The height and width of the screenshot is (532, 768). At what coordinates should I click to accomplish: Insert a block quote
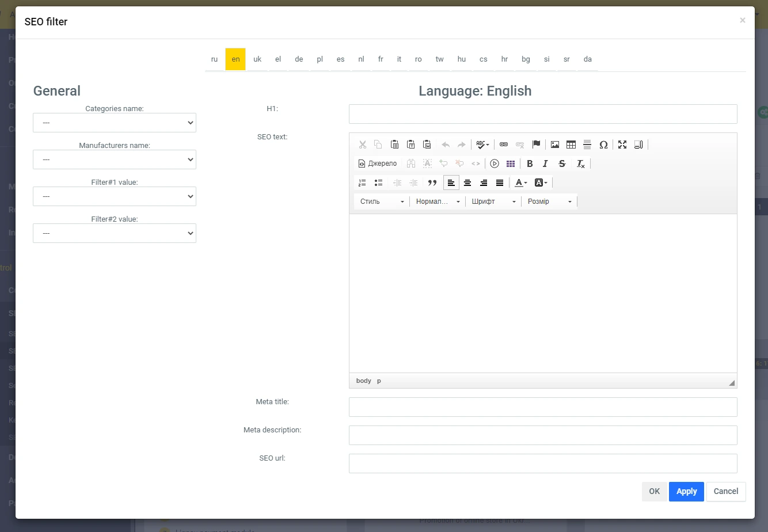[x=432, y=183]
